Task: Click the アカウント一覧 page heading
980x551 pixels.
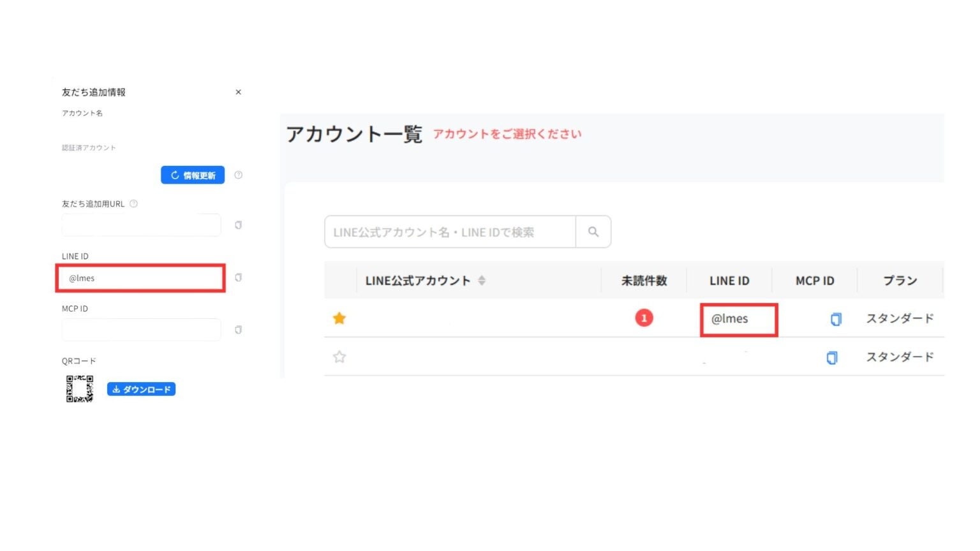Action: [x=354, y=134]
